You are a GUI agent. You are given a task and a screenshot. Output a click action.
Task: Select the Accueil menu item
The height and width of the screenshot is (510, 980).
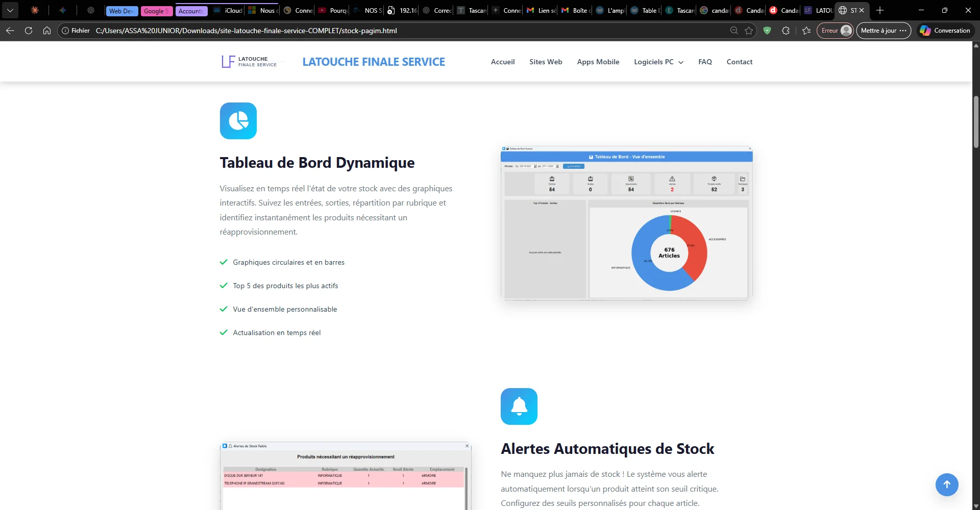[502, 62]
